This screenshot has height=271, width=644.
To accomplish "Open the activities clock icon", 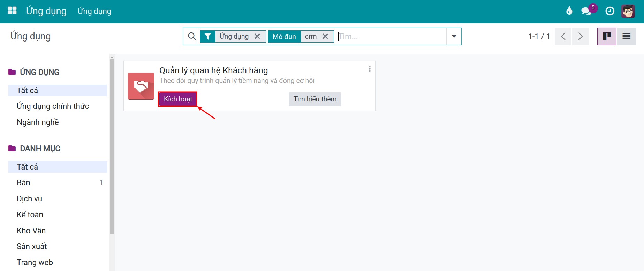I will 610,11.
